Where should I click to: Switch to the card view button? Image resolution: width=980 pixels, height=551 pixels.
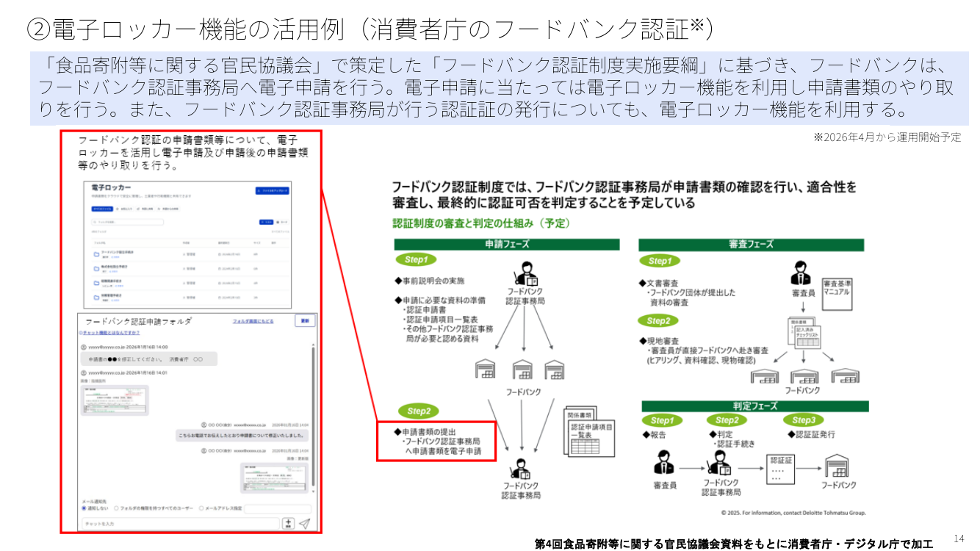282,222
